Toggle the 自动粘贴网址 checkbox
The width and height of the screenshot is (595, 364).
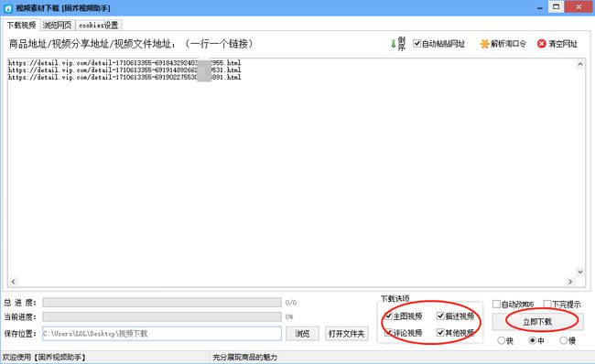tap(416, 44)
